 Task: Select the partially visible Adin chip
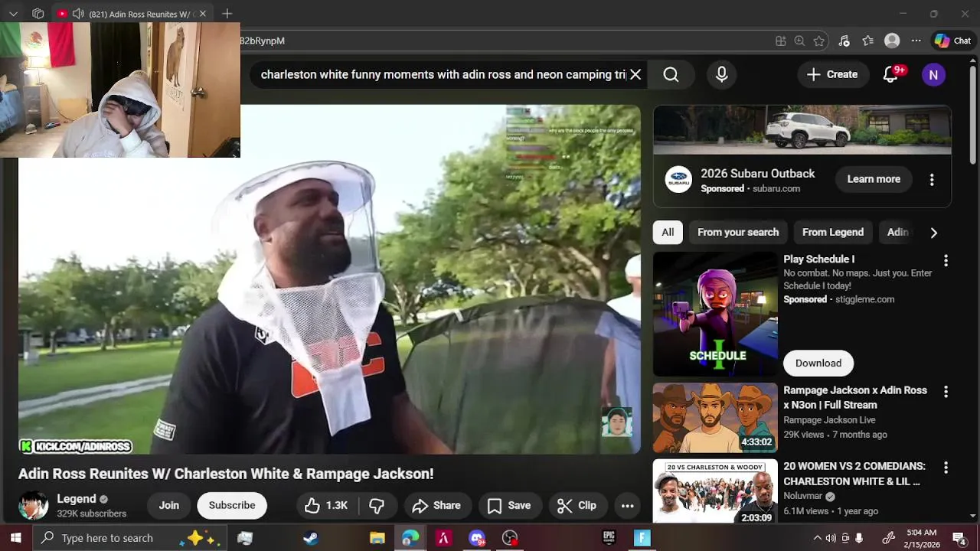[x=897, y=232]
